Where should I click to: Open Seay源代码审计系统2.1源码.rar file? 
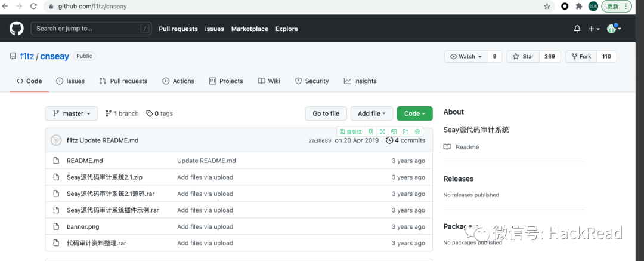[x=110, y=194]
